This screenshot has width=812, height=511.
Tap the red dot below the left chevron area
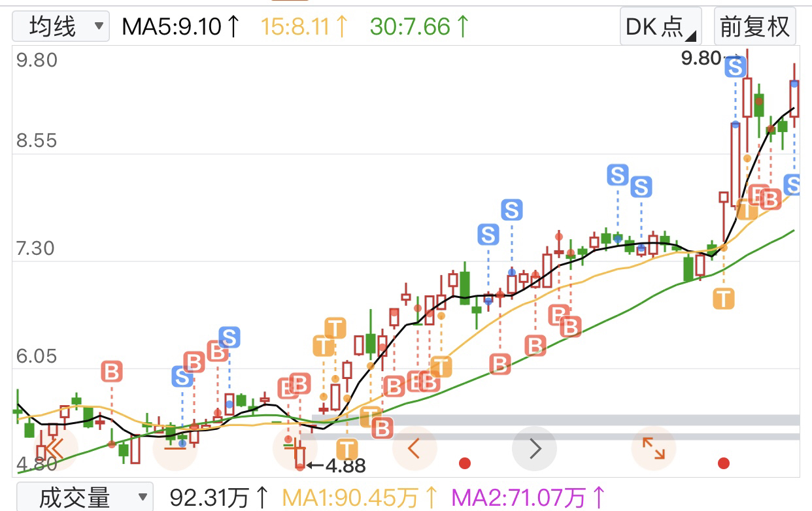tap(465, 463)
